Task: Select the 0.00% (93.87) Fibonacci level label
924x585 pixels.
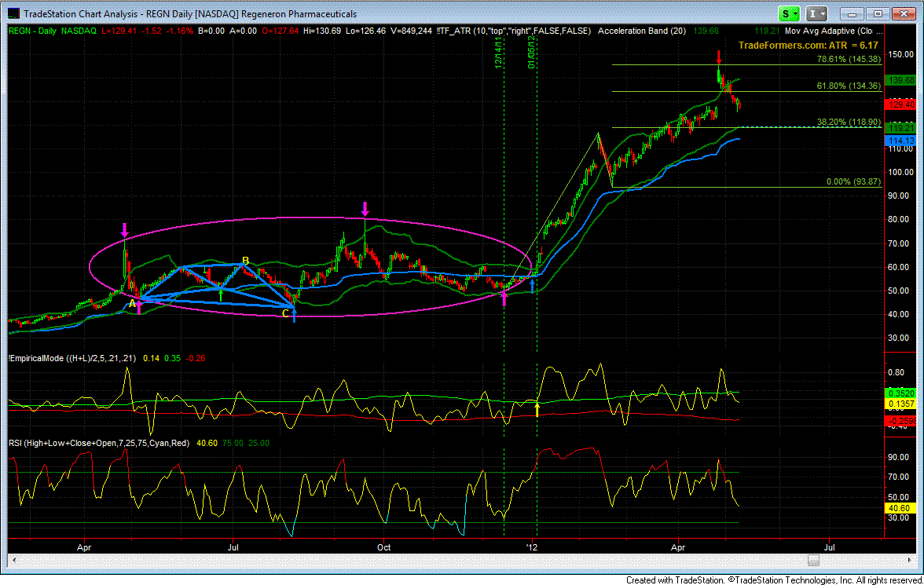Action: tap(854, 181)
